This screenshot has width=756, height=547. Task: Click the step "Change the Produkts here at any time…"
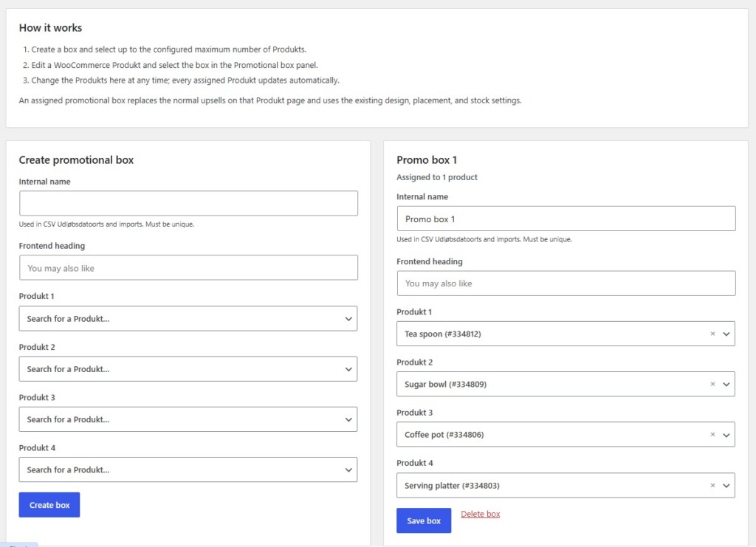185,80
